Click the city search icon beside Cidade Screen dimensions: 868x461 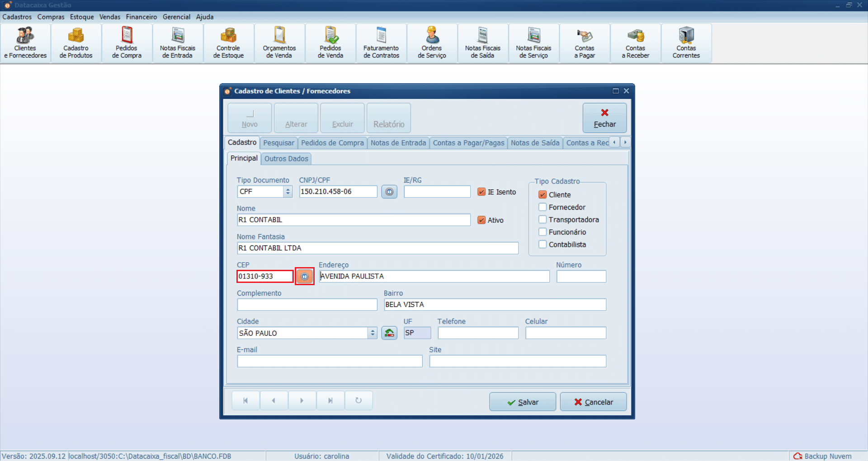tap(389, 333)
